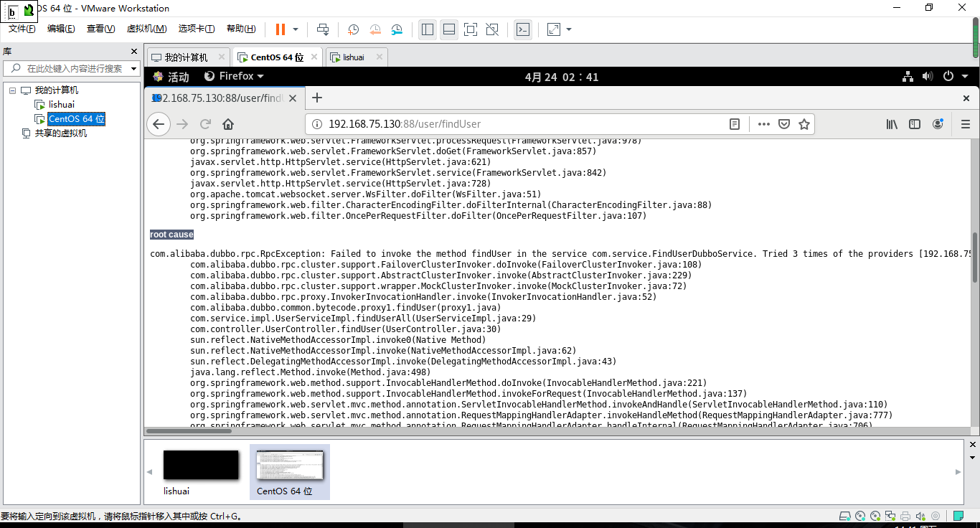Click the Firefox URL address field

point(524,124)
